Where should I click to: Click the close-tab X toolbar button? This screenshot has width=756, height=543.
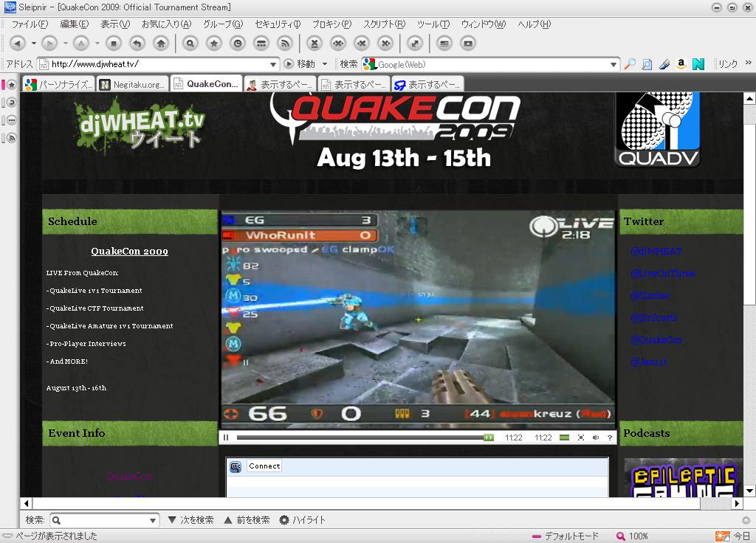[x=315, y=44]
